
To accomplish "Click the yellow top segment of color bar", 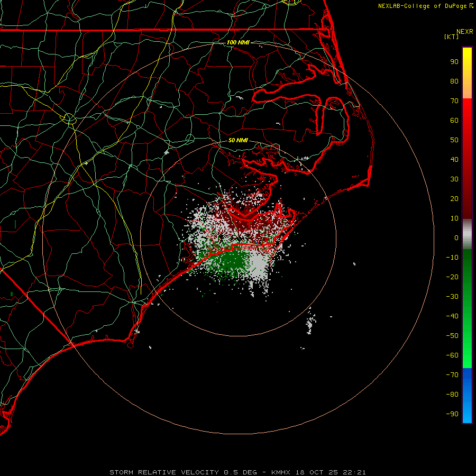I will coord(467,73).
